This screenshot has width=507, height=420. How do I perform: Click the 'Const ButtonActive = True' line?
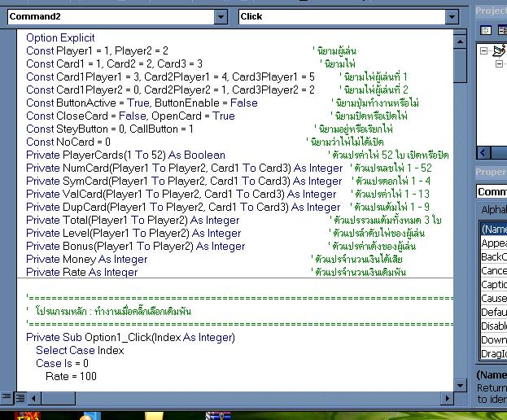[142, 103]
